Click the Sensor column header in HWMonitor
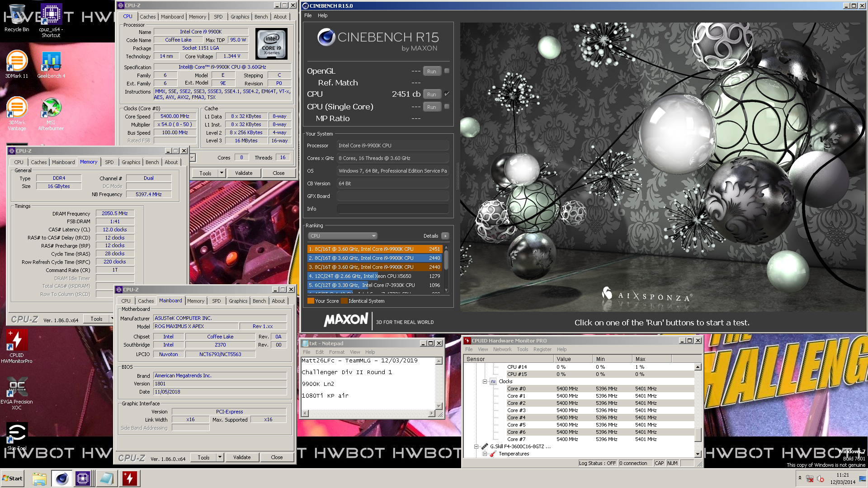Viewport: 868px width, 488px height. (x=509, y=359)
